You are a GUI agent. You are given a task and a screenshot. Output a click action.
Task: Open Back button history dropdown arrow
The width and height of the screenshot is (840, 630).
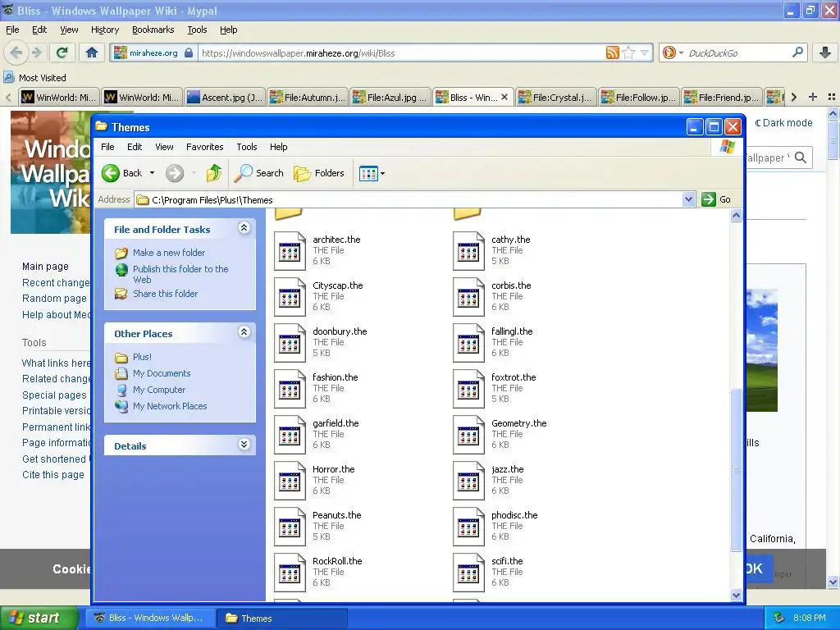152,173
